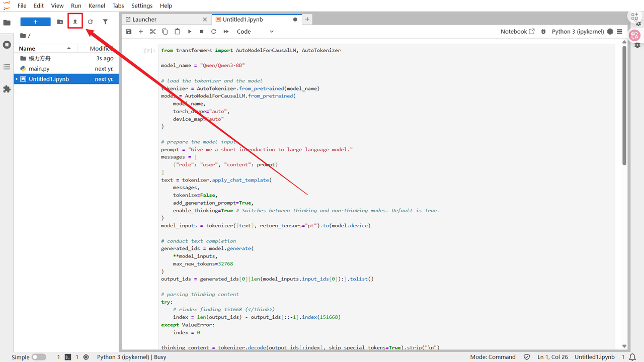Click Python 3 (ipykernel) | Busy status text
This screenshot has height=362, width=644.
click(x=132, y=357)
